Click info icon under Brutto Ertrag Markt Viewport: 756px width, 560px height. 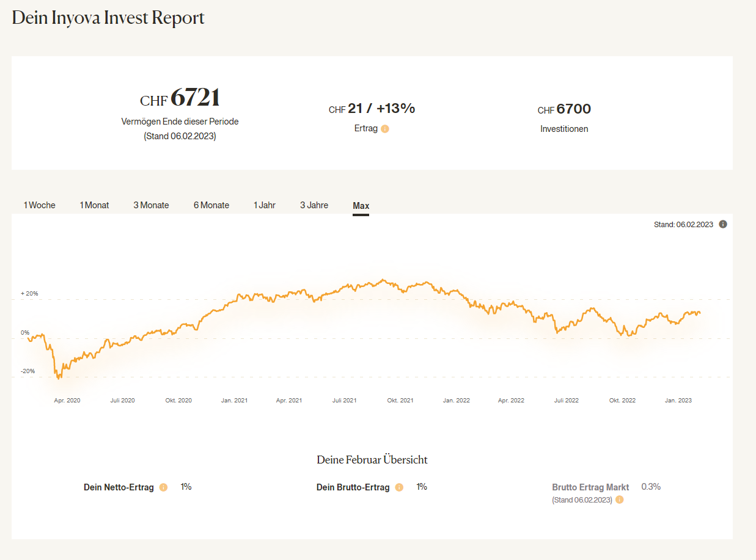620,500
